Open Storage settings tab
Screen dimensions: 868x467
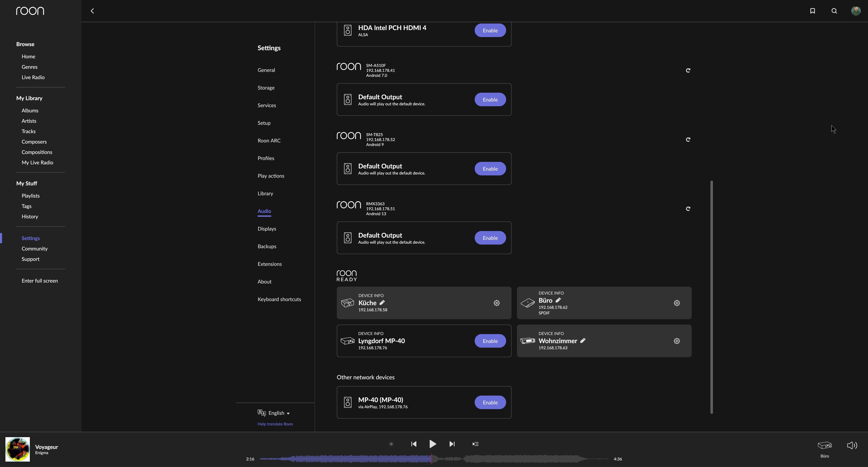(266, 88)
